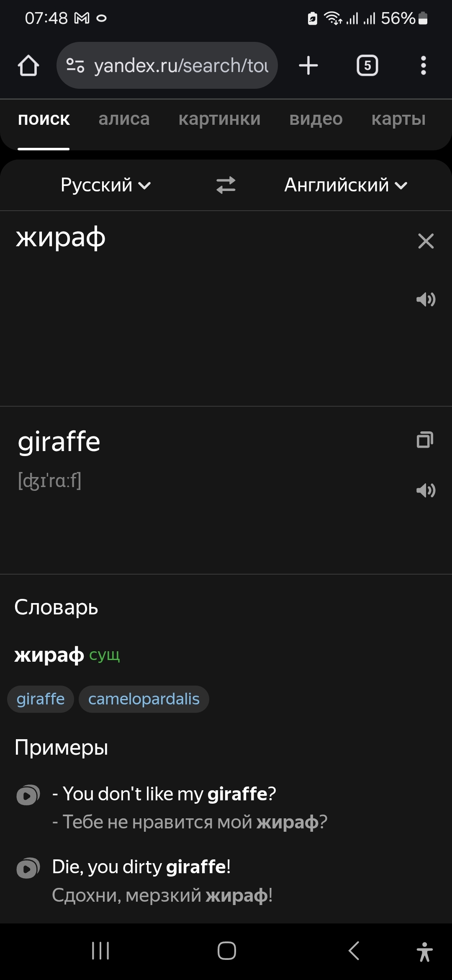This screenshot has width=452, height=980.
Task: Open the browser three-dot menu
Action: click(x=423, y=66)
